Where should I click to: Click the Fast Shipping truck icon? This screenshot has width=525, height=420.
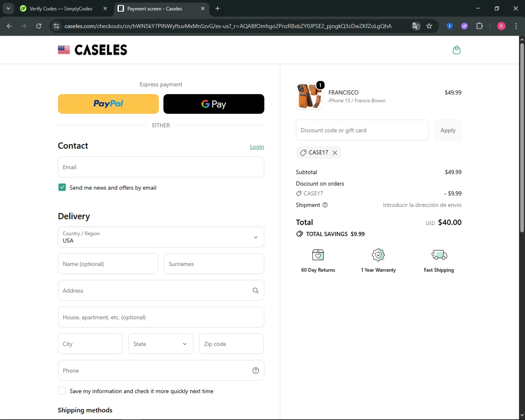point(439,255)
